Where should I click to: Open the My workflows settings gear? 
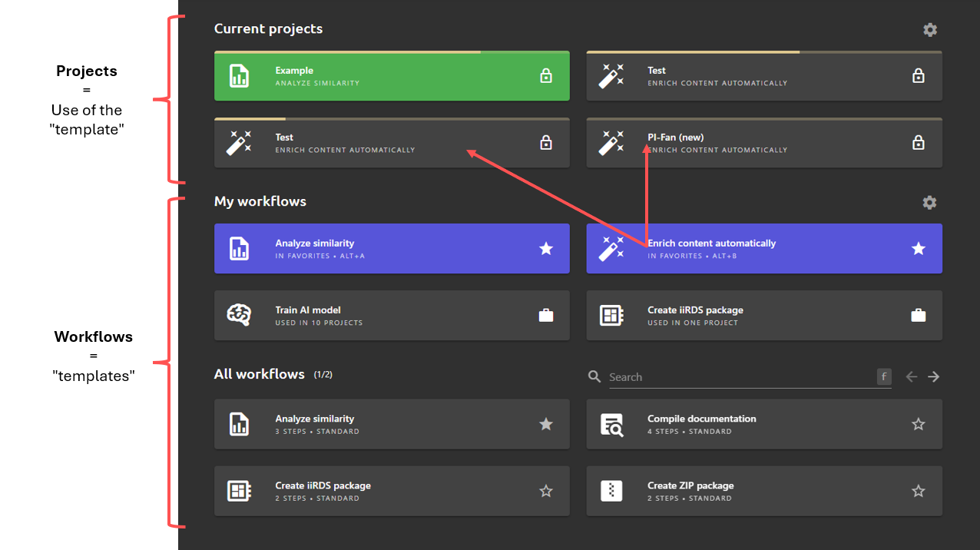(x=930, y=203)
